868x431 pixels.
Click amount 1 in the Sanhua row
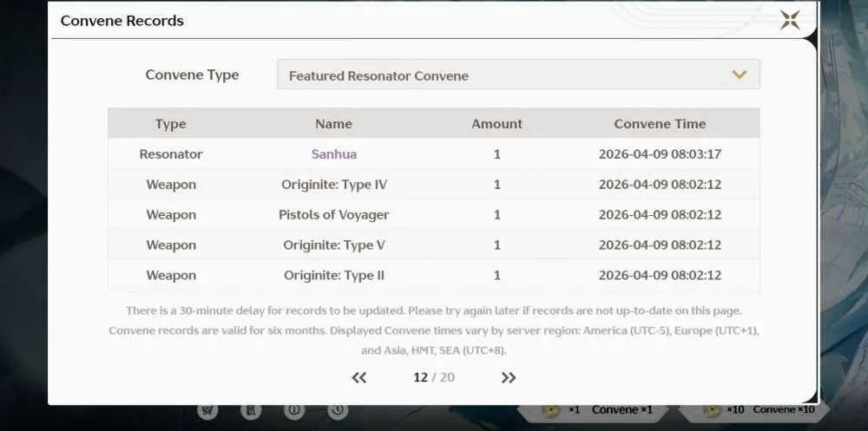point(497,154)
